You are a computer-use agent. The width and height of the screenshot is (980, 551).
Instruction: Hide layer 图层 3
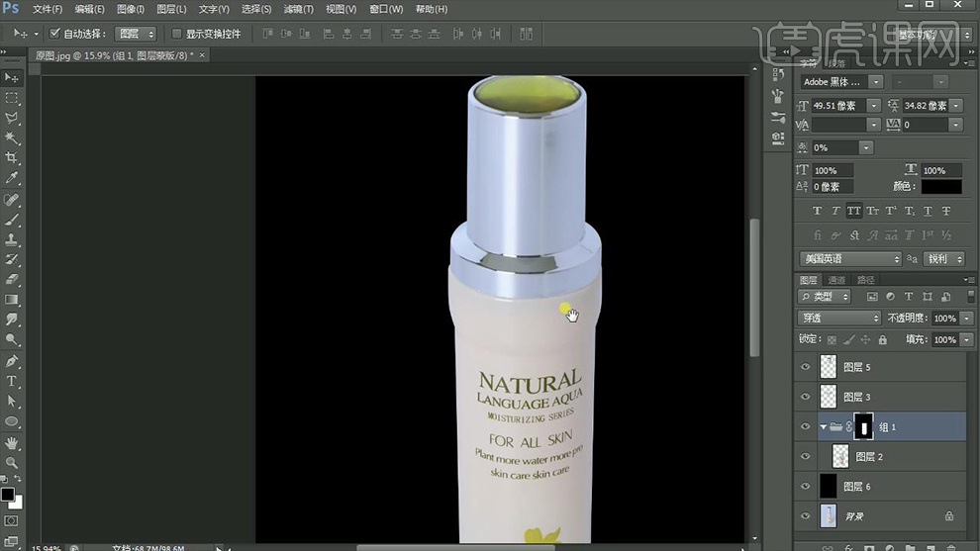click(805, 397)
